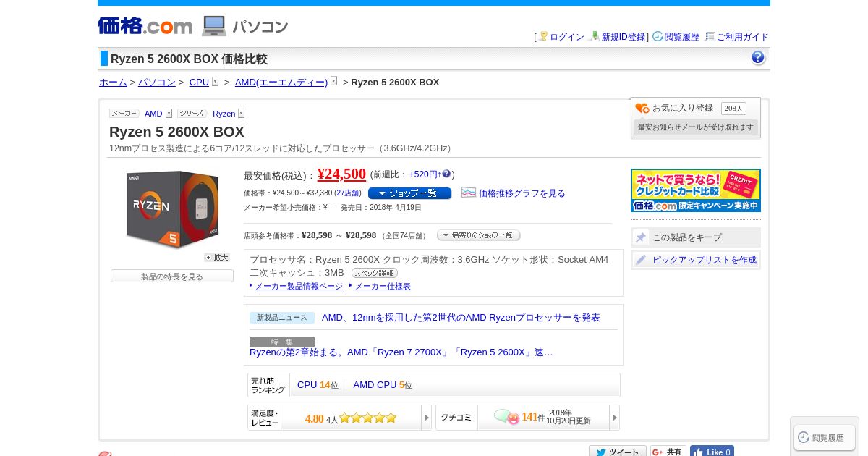Screen dimensions: 868x456
Task: Click the 新規ID登録 link
Action: [x=624, y=37]
